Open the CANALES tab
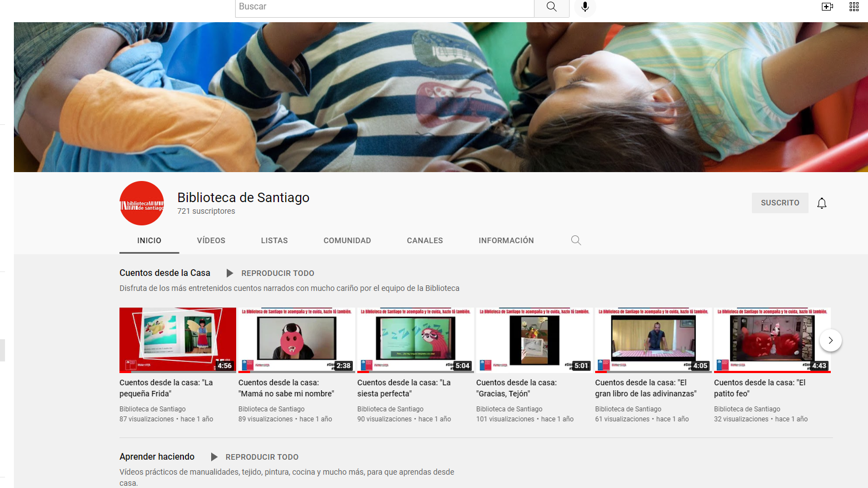This screenshot has height=488, width=868. point(425,240)
